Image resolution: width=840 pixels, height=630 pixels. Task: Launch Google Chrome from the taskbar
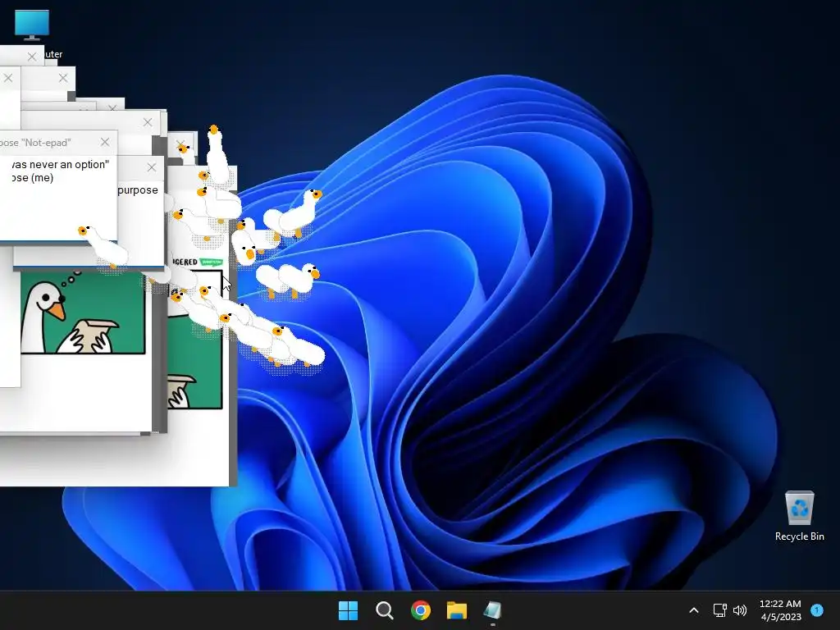(x=421, y=610)
